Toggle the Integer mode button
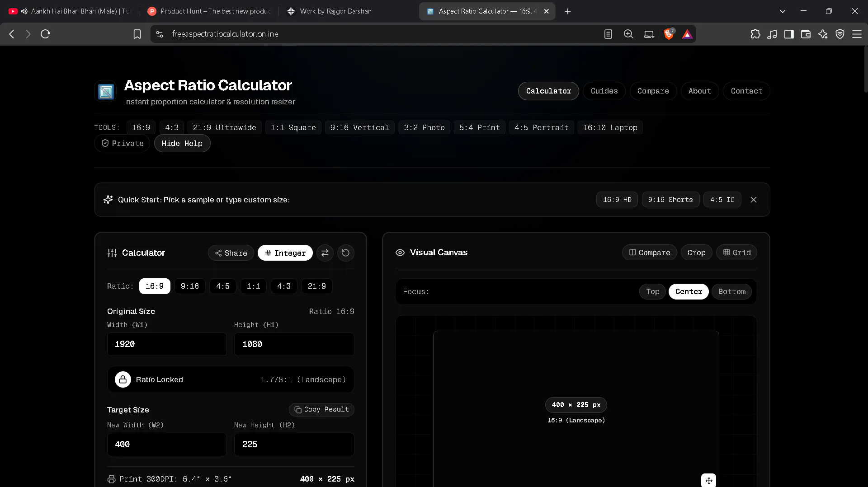 285,253
